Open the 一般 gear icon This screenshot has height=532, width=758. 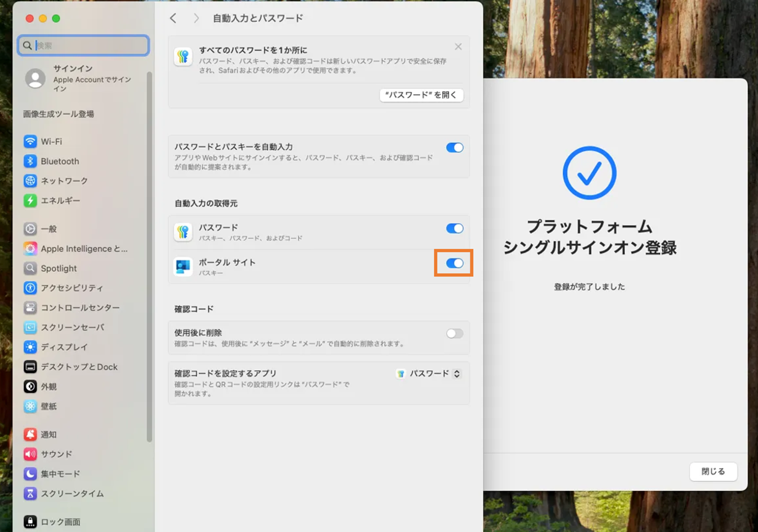(30, 229)
